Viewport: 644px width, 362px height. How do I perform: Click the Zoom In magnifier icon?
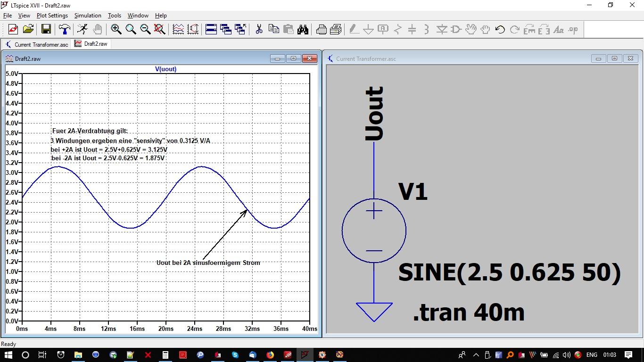(x=116, y=29)
